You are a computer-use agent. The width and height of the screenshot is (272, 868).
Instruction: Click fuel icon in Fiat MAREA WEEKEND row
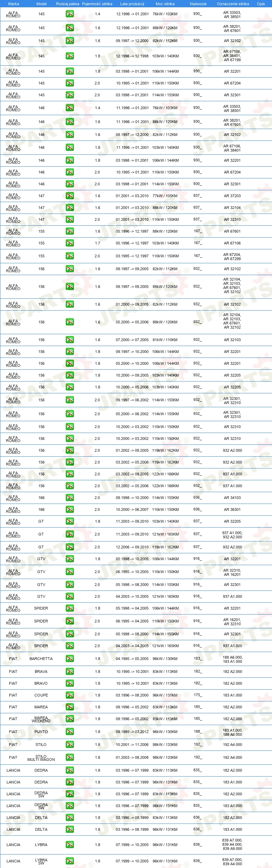tap(70, 719)
